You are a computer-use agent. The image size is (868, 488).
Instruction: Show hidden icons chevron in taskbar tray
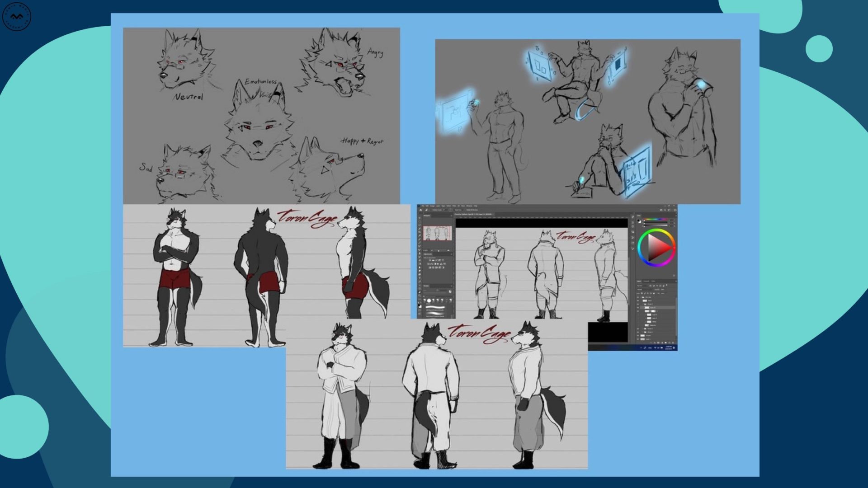pyautogui.click(x=641, y=348)
